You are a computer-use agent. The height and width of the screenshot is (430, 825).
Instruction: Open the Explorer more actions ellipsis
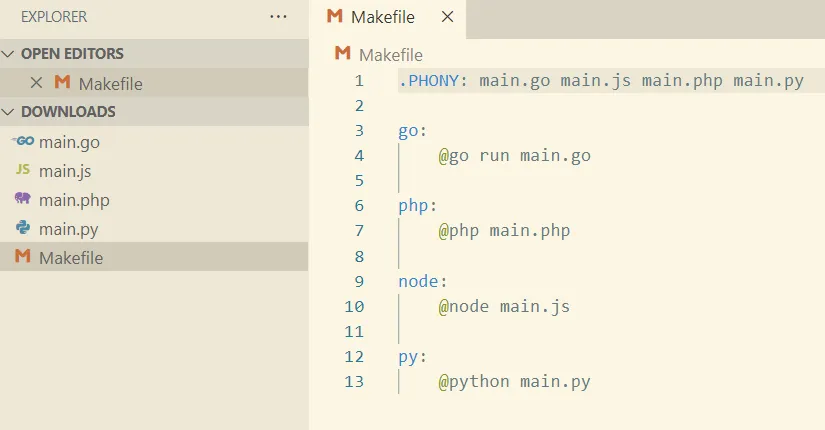pyautogui.click(x=278, y=17)
